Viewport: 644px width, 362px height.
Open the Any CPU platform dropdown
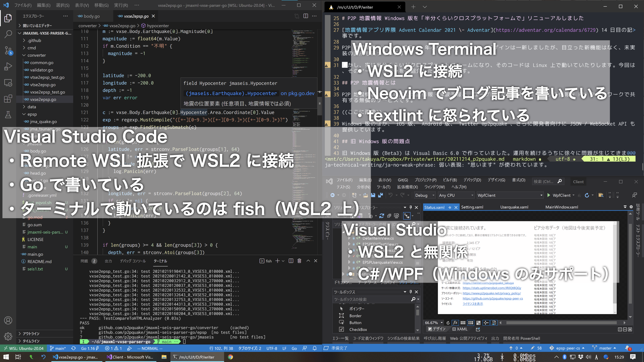[x=455, y=195]
